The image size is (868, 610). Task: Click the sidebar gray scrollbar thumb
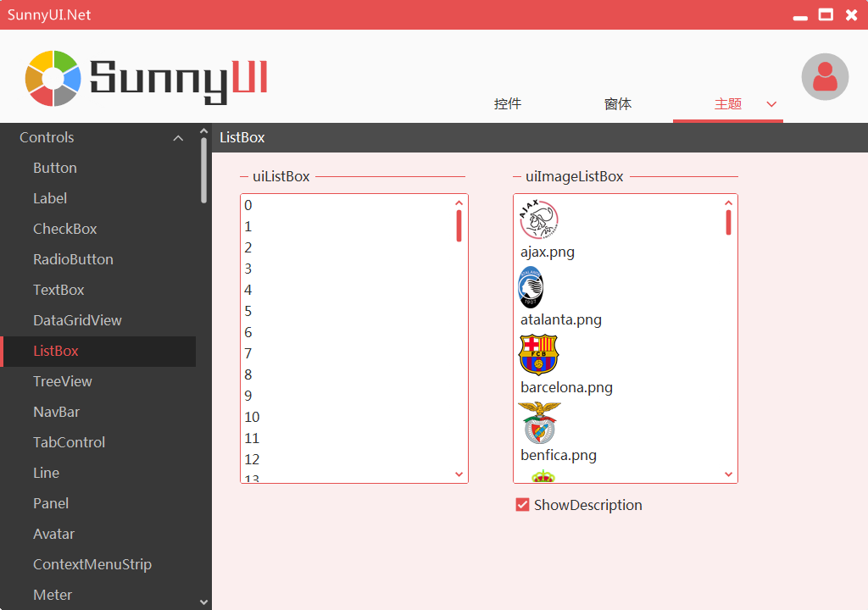point(203,170)
